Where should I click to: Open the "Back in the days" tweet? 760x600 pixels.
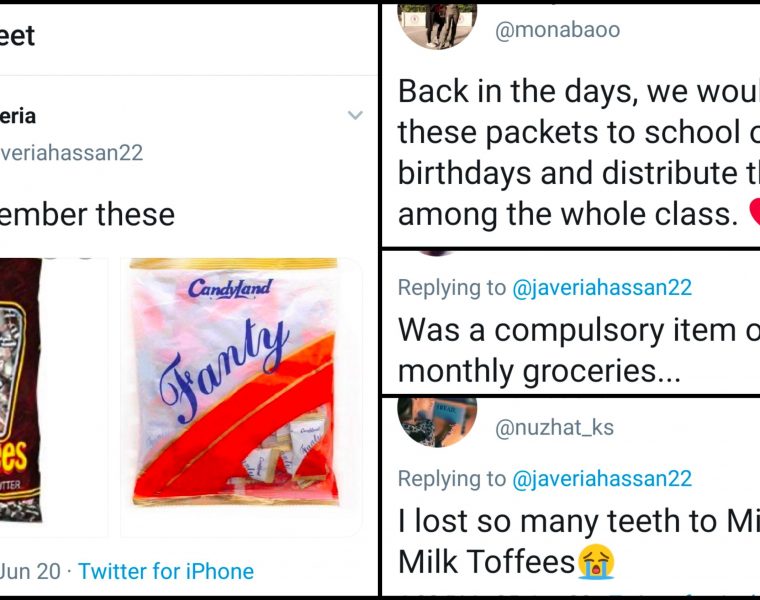pos(570,152)
